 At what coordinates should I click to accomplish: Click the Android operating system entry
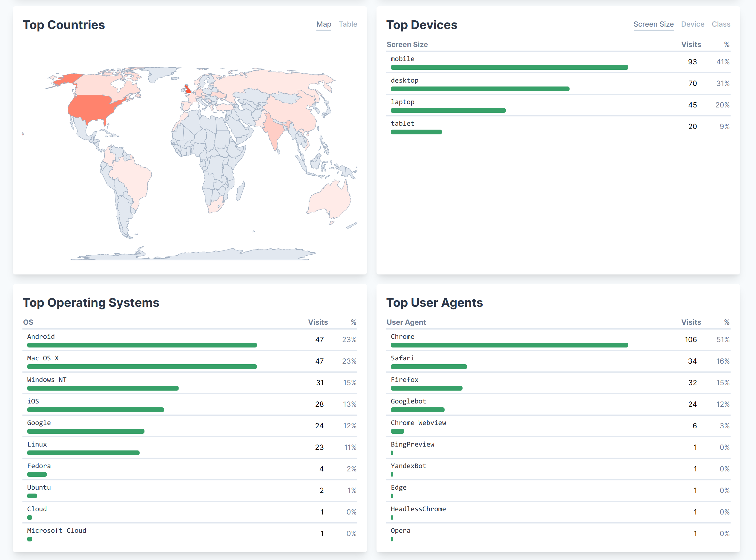[41, 337]
